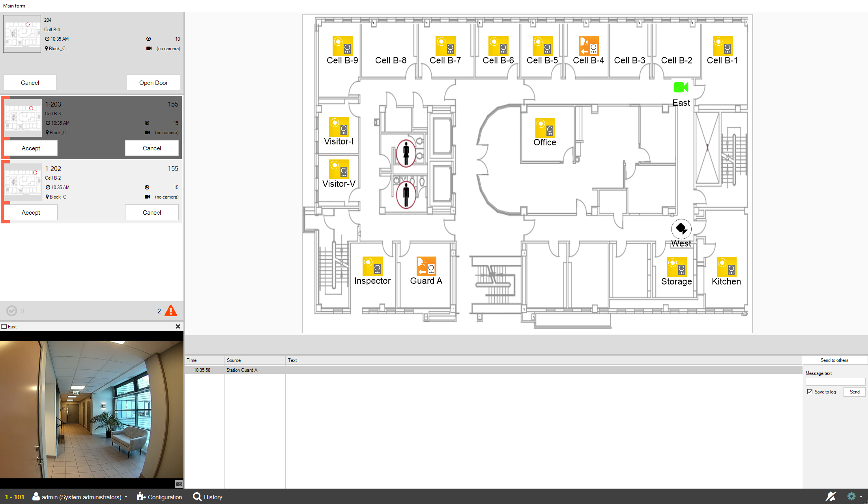Click the muted microphone icon in status bar
This screenshot has width=868, height=504.
point(831,497)
